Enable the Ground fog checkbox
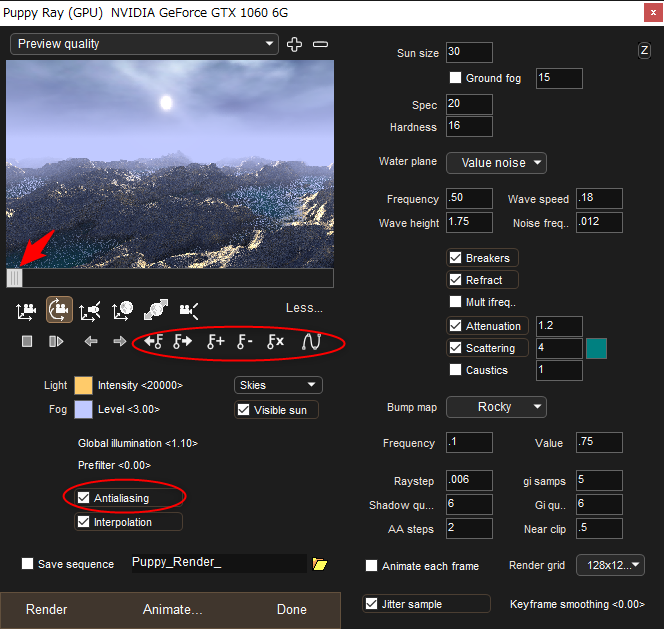This screenshot has height=629, width=664. 456,78
